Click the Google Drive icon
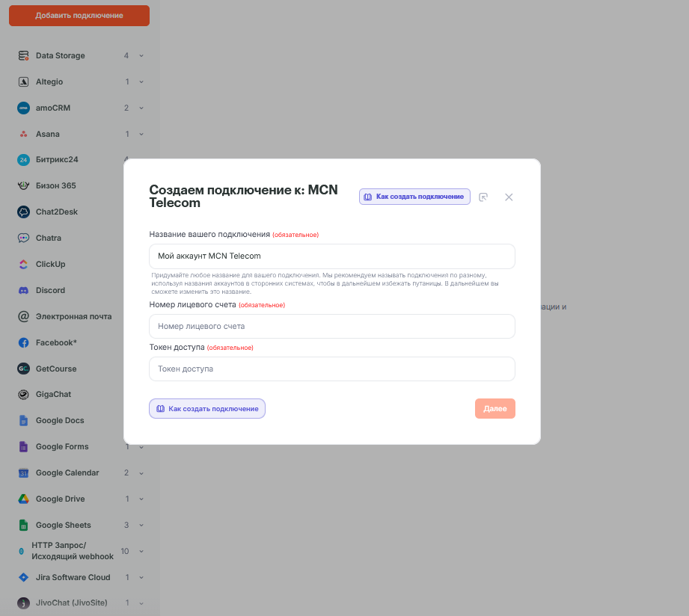Viewport: 689px width, 616px height. [x=23, y=499]
